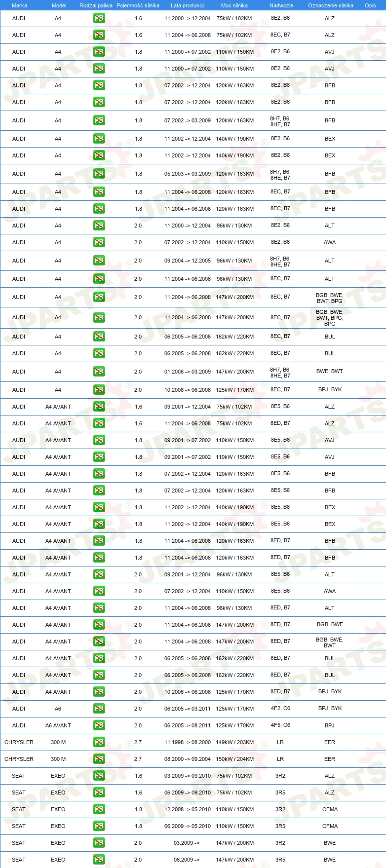
Task: Click fuel icon in A4 AVANT BPJ, BYK row
Action: tap(99, 692)
